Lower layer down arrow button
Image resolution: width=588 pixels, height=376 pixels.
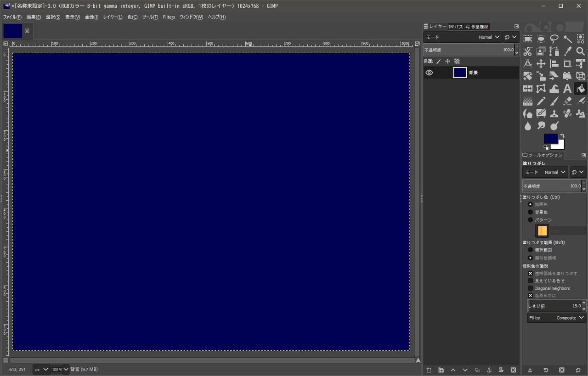tap(465, 370)
